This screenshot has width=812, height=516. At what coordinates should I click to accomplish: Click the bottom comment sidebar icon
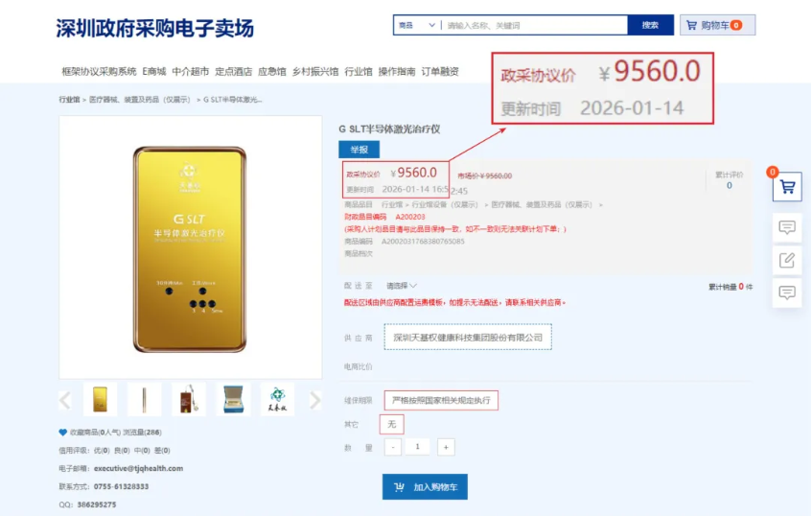[x=787, y=293]
